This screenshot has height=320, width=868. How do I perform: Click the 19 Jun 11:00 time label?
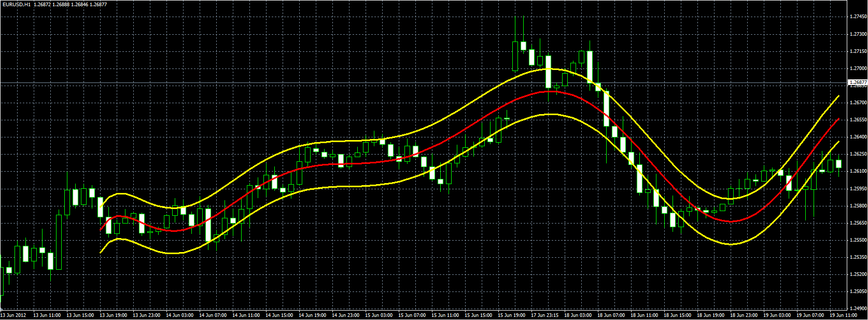[x=843, y=315]
